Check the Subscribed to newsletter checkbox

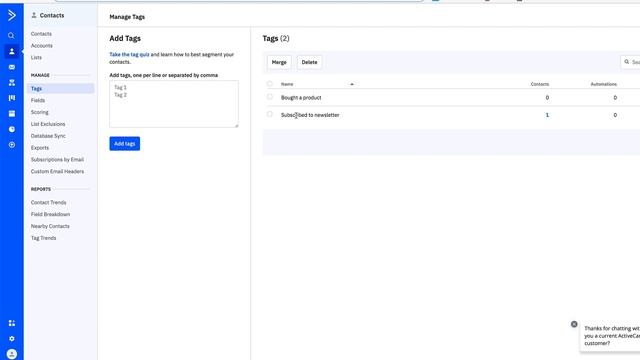point(269,114)
